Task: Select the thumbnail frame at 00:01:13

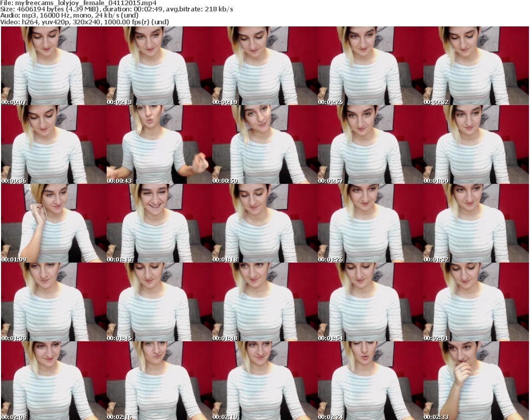Action: [159, 224]
